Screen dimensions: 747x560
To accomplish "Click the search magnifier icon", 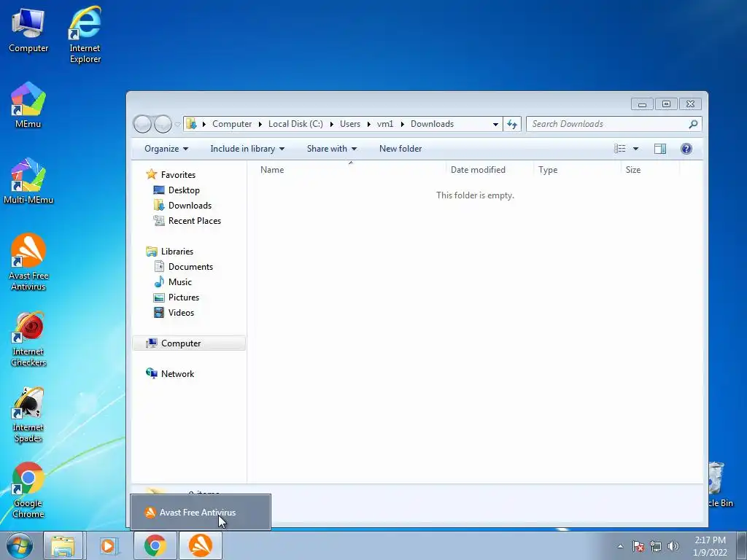I will (693, 124).
